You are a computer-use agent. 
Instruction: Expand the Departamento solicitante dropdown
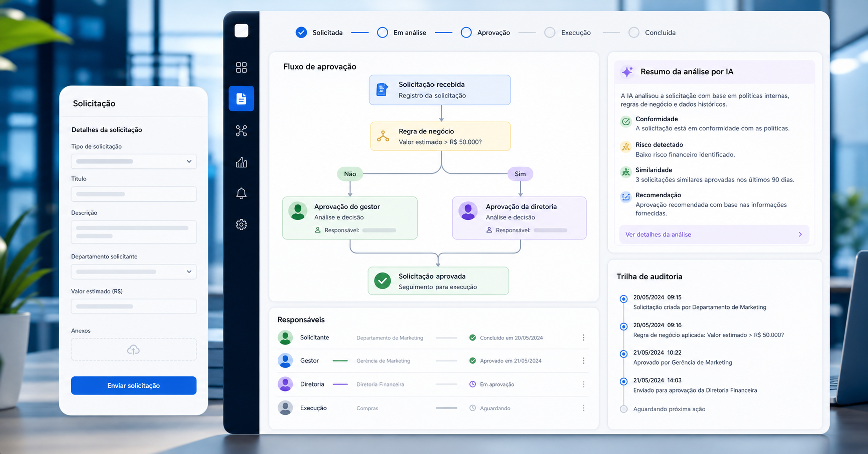(134, 272)
